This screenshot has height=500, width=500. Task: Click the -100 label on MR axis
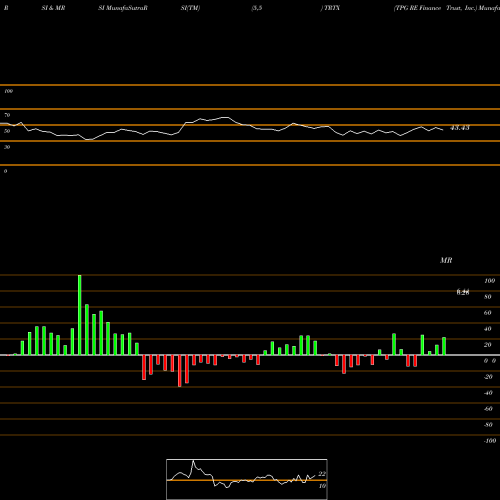click(x=490, y=441)
